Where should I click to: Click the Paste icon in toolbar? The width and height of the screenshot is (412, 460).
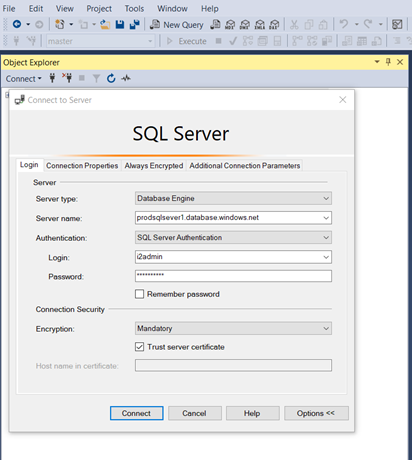pyautogui.click(x=323, y=25)
